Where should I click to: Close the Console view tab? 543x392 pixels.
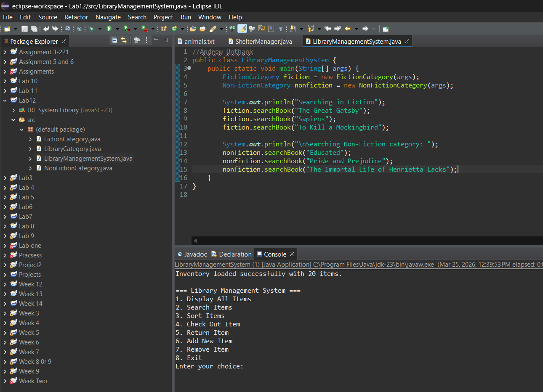click(x=292, y=254)
